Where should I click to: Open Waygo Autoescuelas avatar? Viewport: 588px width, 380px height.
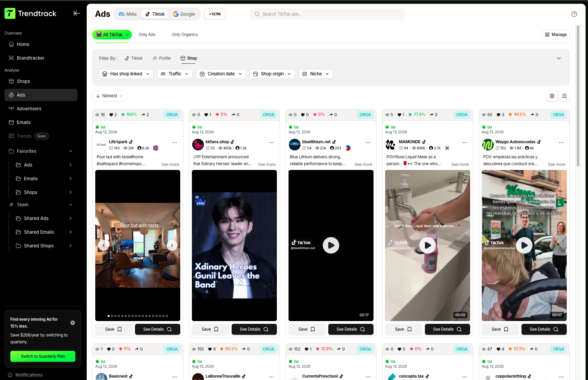488,145
